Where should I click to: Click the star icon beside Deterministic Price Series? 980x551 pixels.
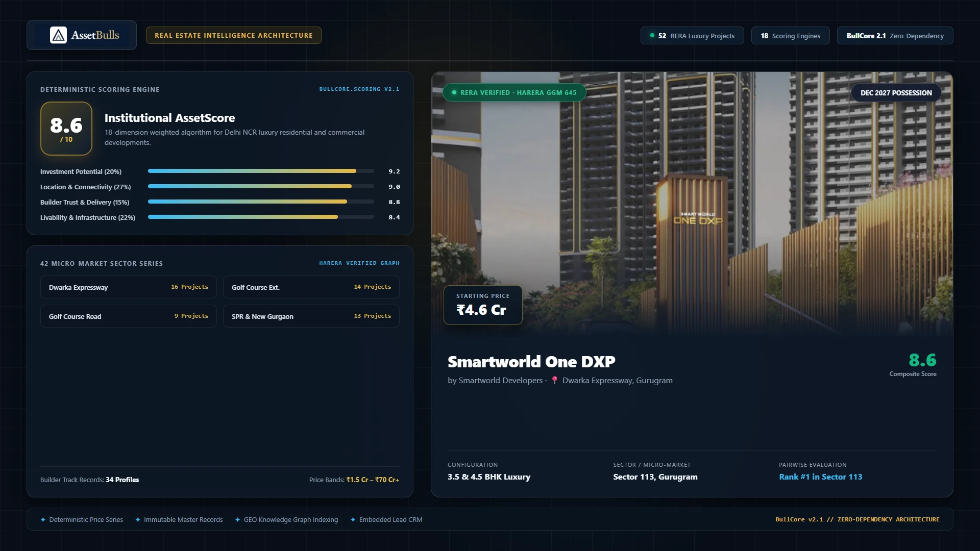(x=43, y=520)
